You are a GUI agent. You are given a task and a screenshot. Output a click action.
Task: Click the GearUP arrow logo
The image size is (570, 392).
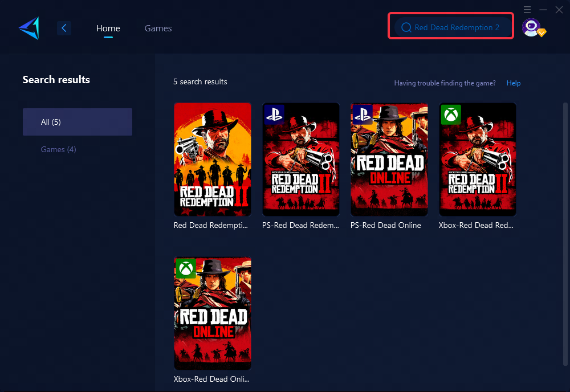coord(29,28)
